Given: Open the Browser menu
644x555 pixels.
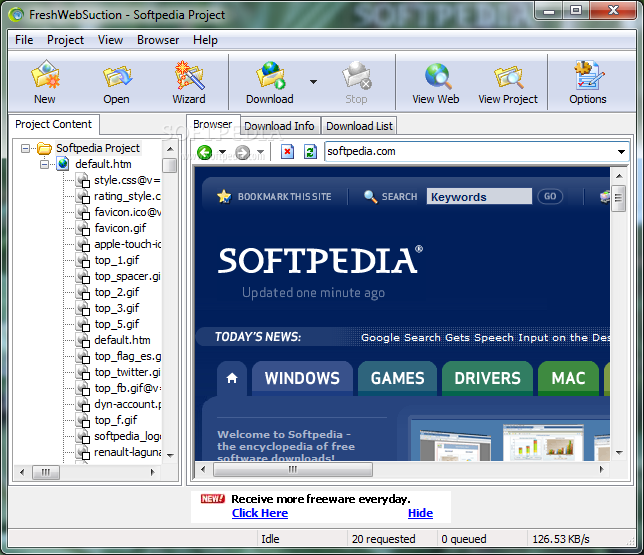Looking at the screenshot, I should click(158, 40).
